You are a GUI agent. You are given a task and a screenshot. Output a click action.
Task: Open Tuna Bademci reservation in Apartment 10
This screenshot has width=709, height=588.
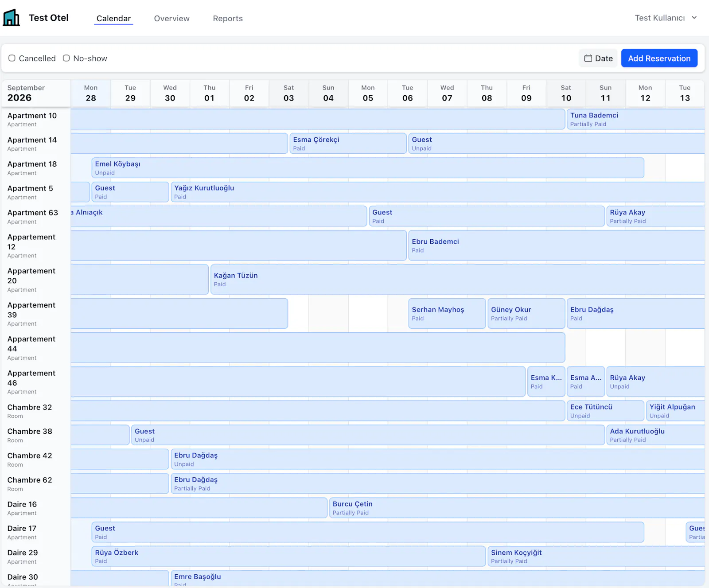[x=636, y=119]
